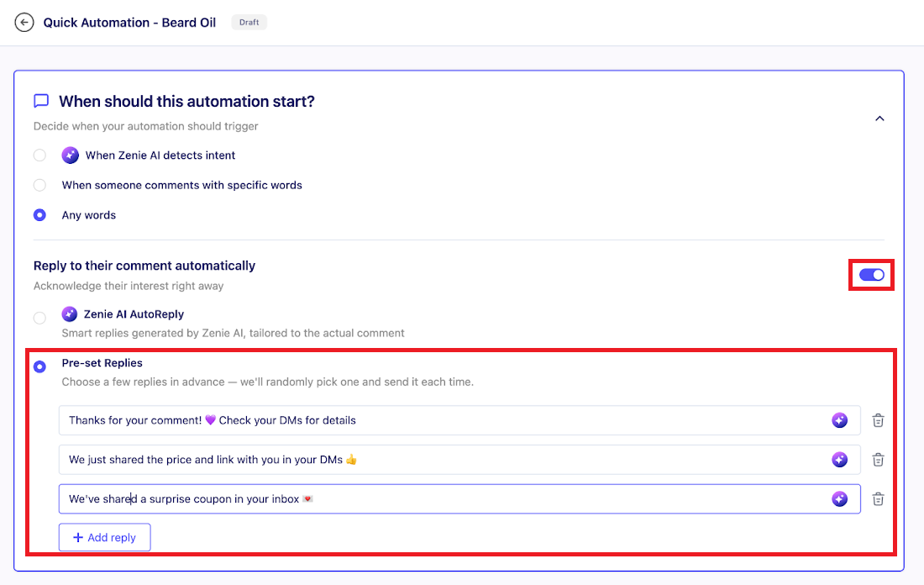Click the back arrow icon
924x585 pixels.
tap(24, 23)
